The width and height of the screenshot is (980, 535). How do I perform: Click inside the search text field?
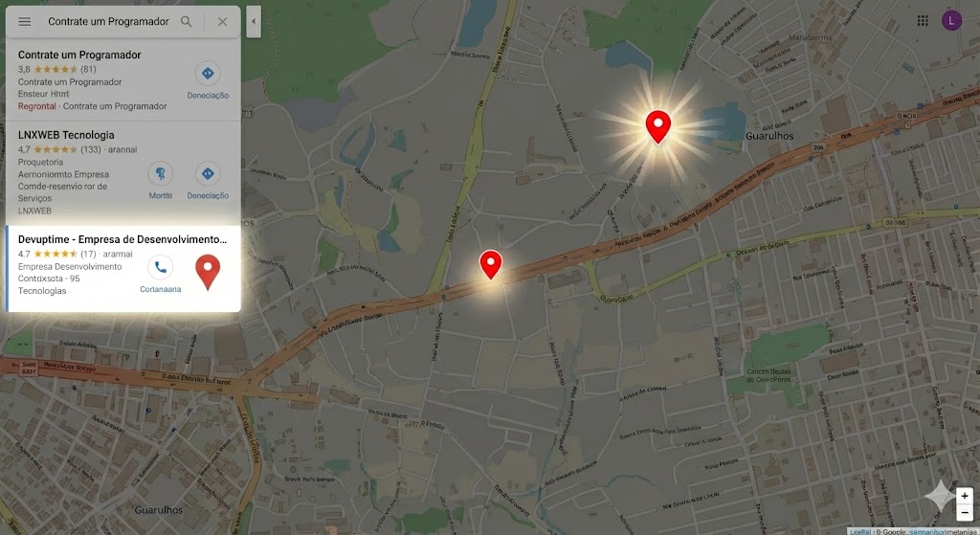click(x=108, y=22)
